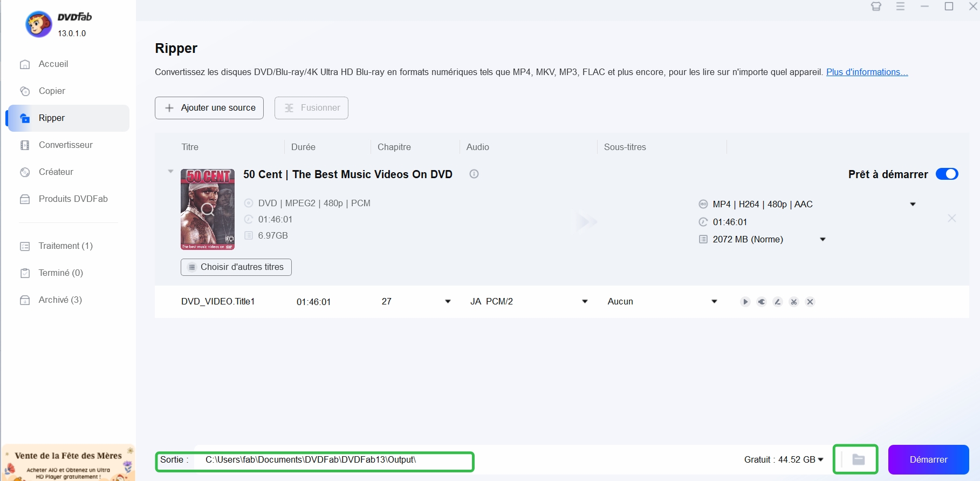
Task: Click the Chapitre column header
Action: [x=394, y=147]
